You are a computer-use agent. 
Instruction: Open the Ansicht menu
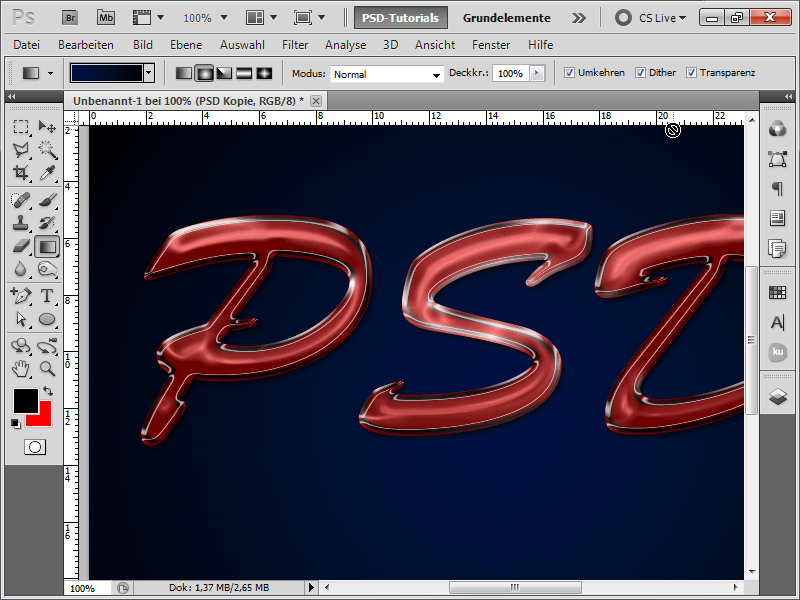[x=435, y=45]
